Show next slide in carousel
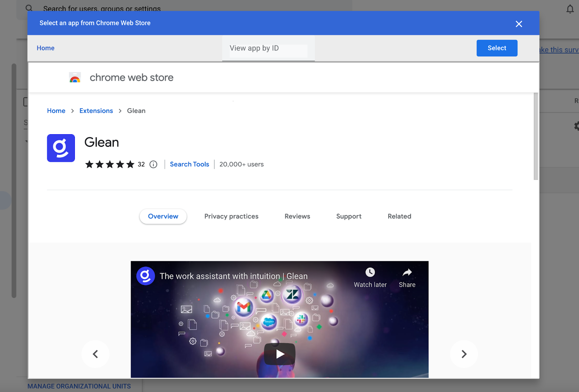 coord(464,354)
